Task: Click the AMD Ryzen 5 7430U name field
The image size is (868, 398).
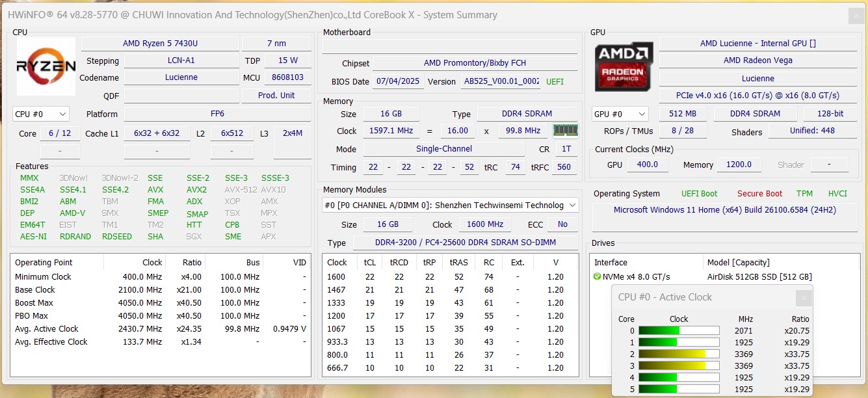Action: (x=160, y=44)
